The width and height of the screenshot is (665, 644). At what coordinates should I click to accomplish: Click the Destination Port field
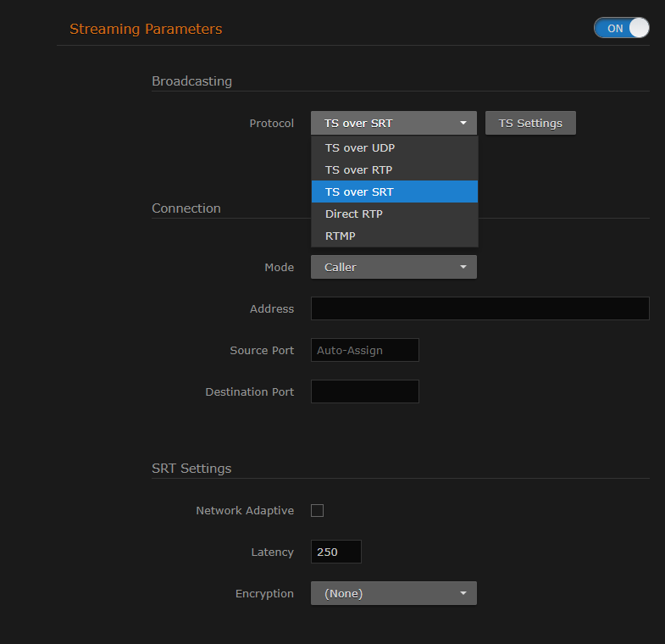[365, 391]
